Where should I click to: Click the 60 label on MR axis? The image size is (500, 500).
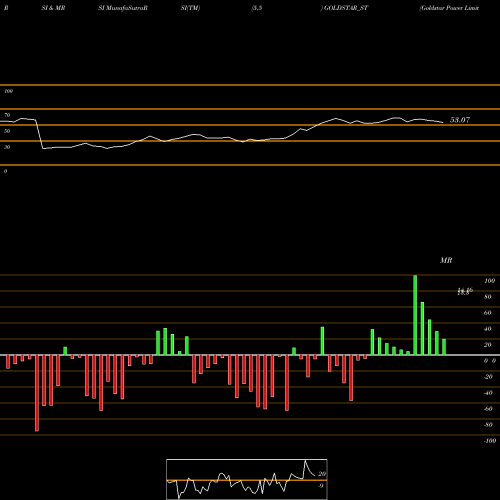(488, 313)
